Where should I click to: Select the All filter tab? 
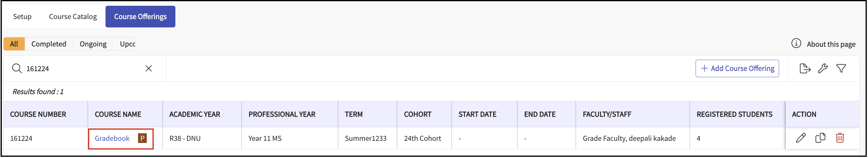pos(14,44)
